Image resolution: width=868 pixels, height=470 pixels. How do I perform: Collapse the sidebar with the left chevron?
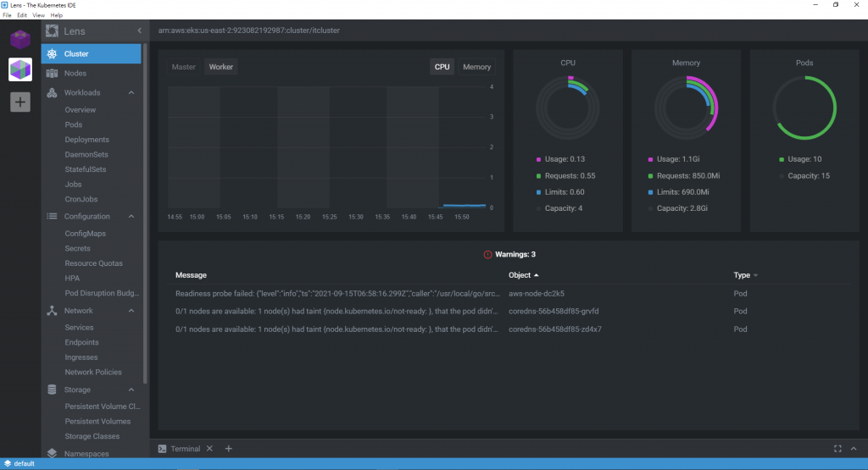coord(140,31)
